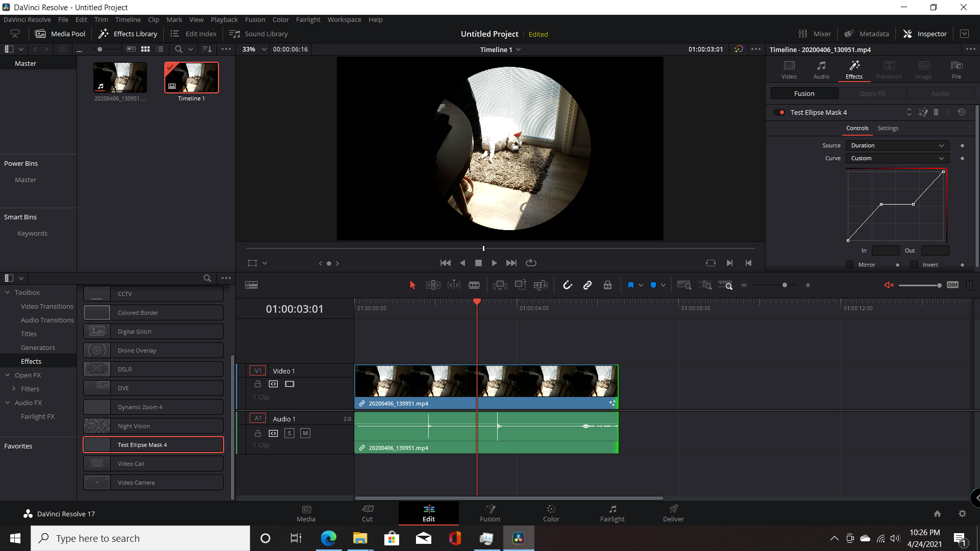Toggle the Media Pool panel button
This screenshot has width=980, height=551.
(x=60, y=34)
